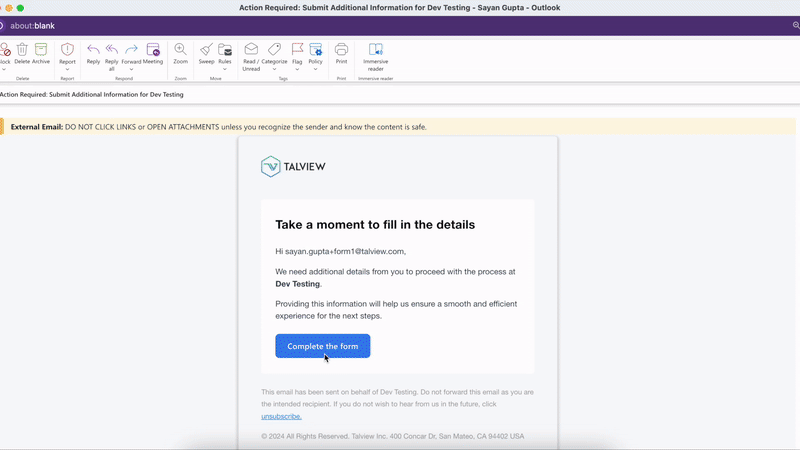Reply to the sender

[x=93, y=54]
